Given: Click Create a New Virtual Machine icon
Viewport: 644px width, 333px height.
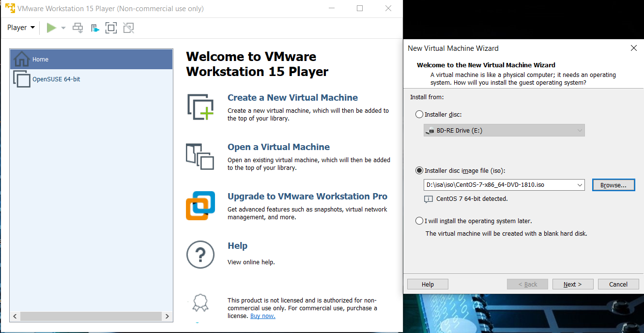Looking at the screenshot, I should 200,107.
